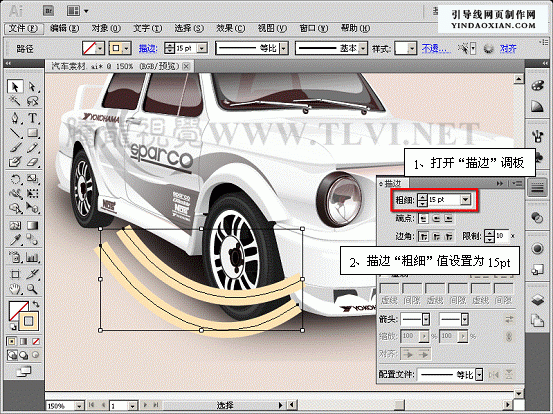Image resolution: width=553 pixels, height=414 pixels.
Task: Click the toolbox stroke swatch
Action: click(x=29, y=321)
